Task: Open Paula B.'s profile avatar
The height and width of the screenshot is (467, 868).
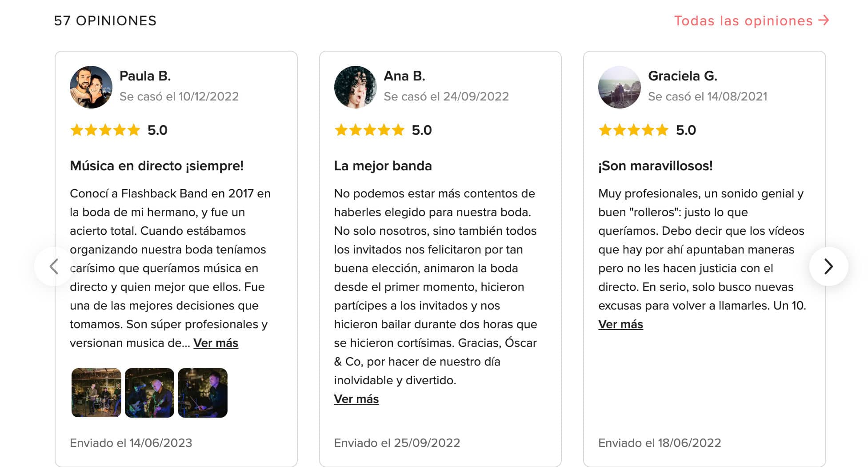Action: [91, 87]
